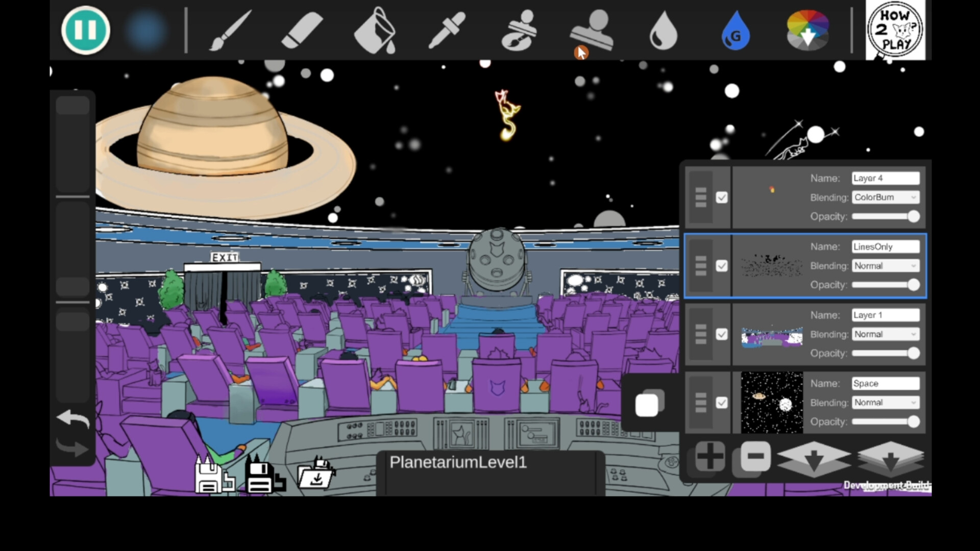Delete a layer with the minus button
The image size is (980, 551).
tap(754, 458)
